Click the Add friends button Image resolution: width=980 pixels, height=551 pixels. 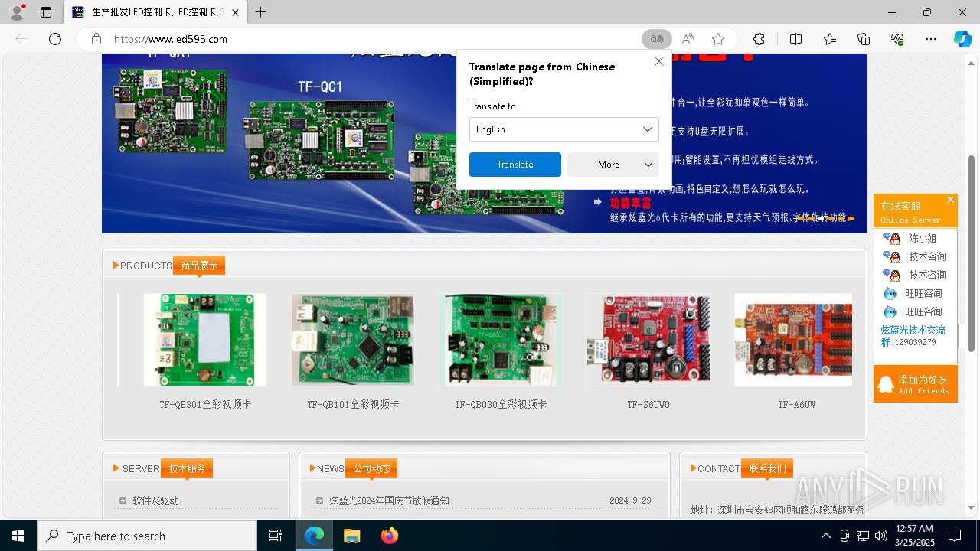915,384
